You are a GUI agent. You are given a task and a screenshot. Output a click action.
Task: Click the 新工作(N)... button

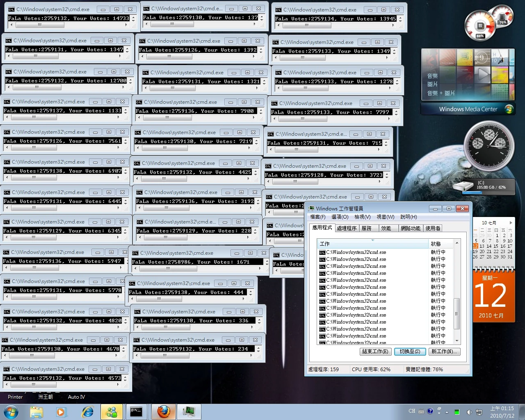tap(445, 352)
